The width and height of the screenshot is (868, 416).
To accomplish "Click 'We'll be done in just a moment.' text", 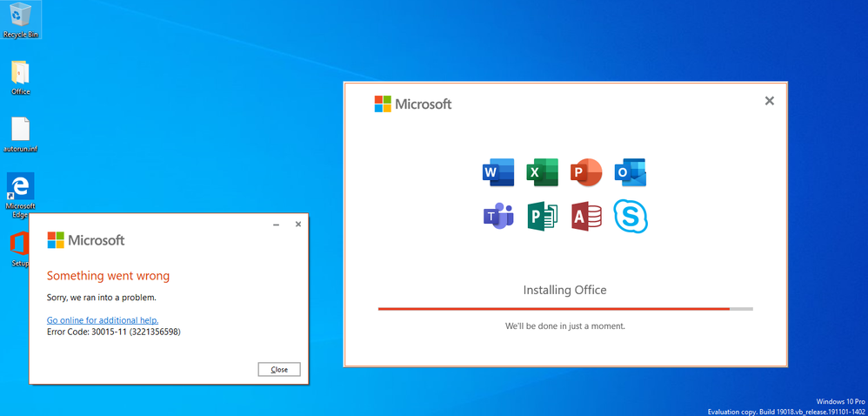I will (x=564, y=325).
